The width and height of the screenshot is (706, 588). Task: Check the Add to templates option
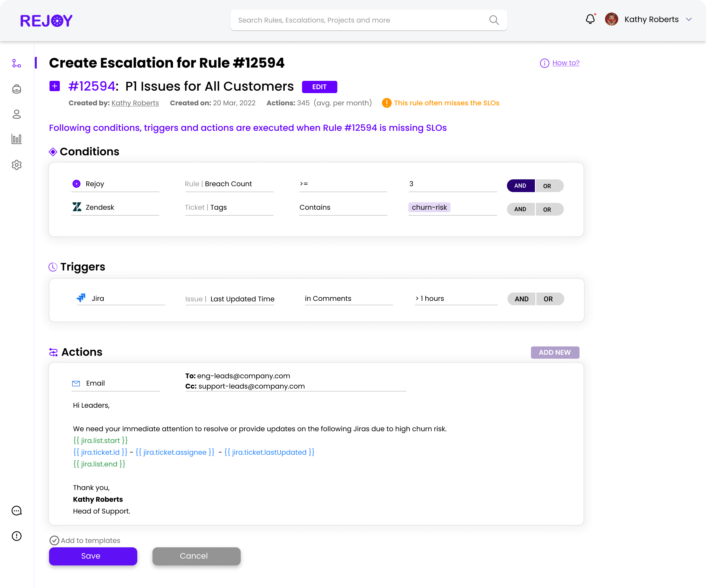coord(54,540)
